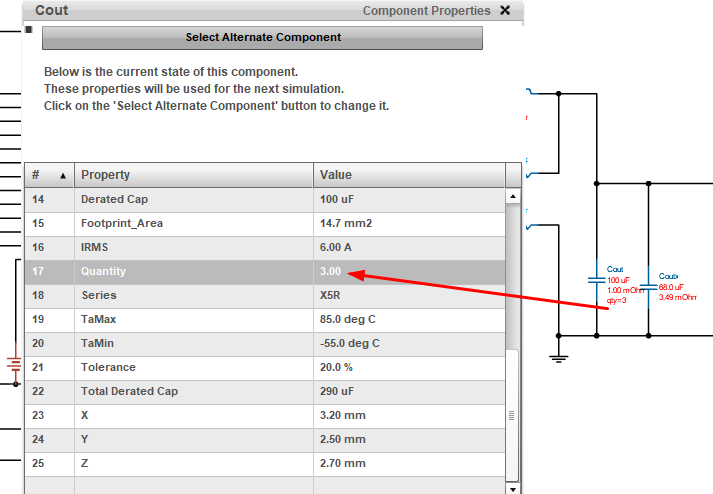The width and height of the screenshot is (713, 494).
Task: Click the 2.70 mm value
Action: (342, 464)
